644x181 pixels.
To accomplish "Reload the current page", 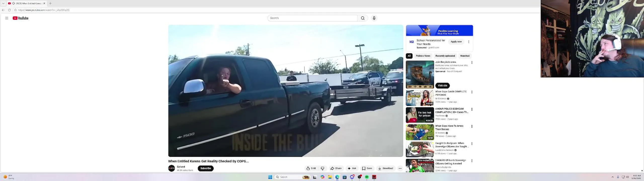I will [9, 10].
